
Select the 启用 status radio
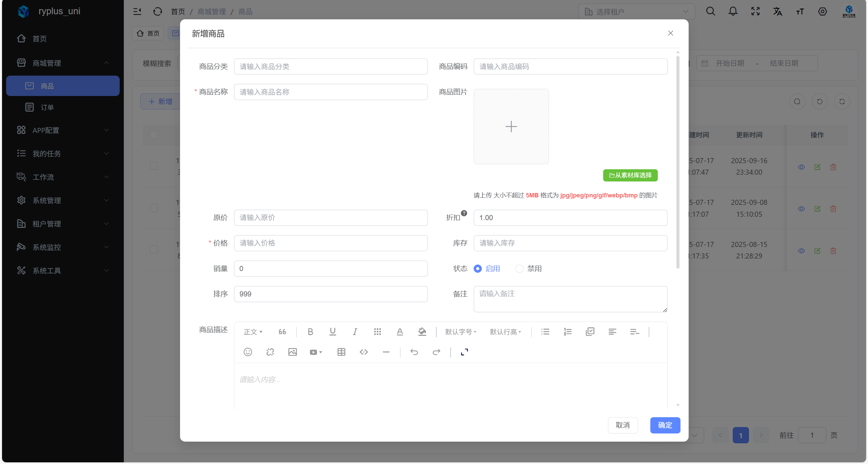click(x=478, y=269)
